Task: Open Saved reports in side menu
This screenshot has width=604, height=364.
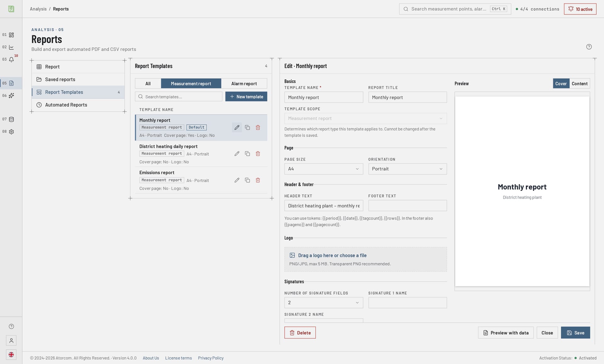Action: (x=78, y=80)
